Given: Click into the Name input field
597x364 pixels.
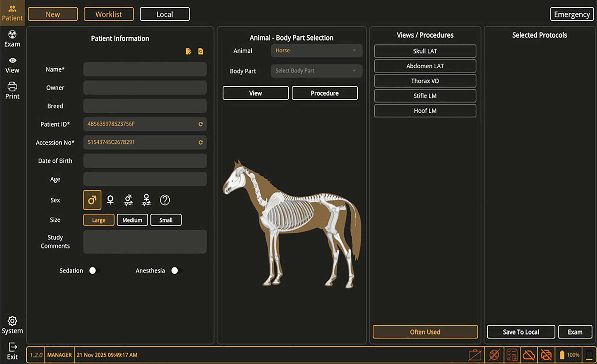Looking at the screenshot, I should (x=145, y=69).
